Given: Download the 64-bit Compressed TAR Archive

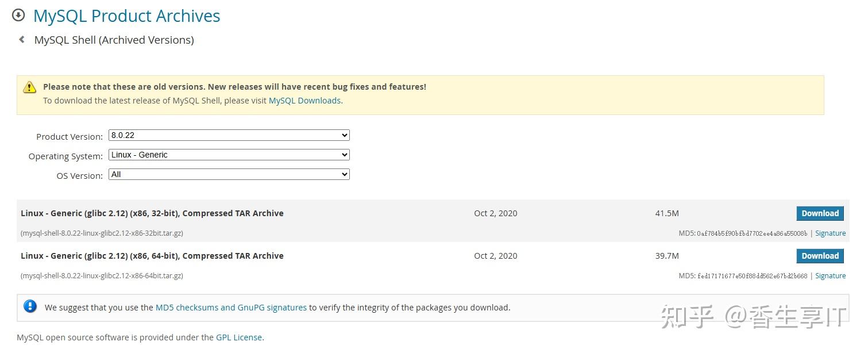Looking at the screenshot, I should click(820, 256).
